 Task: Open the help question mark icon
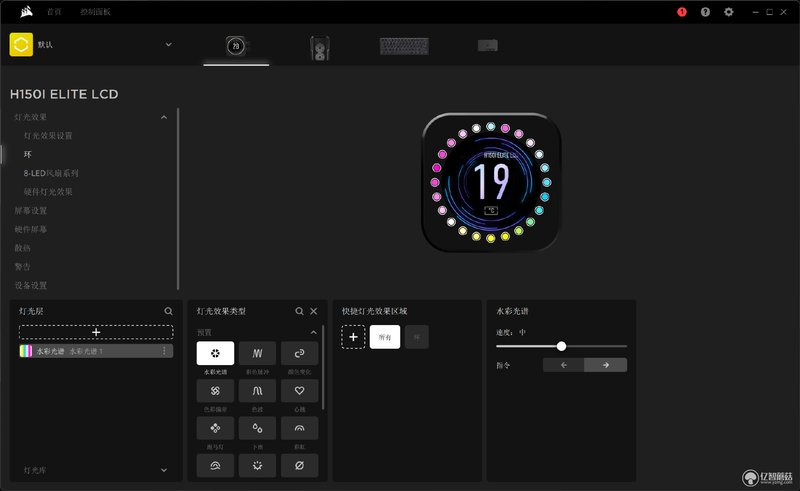tap(705, 12)
